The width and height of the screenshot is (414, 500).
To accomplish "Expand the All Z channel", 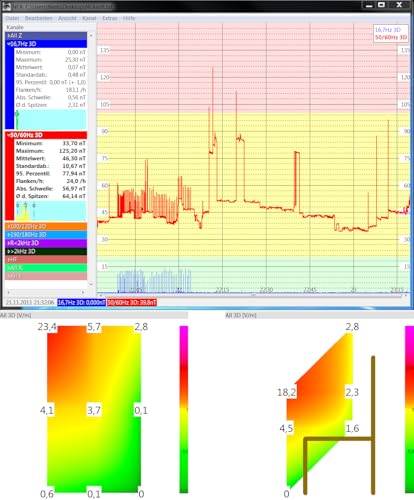I will 46,35.
